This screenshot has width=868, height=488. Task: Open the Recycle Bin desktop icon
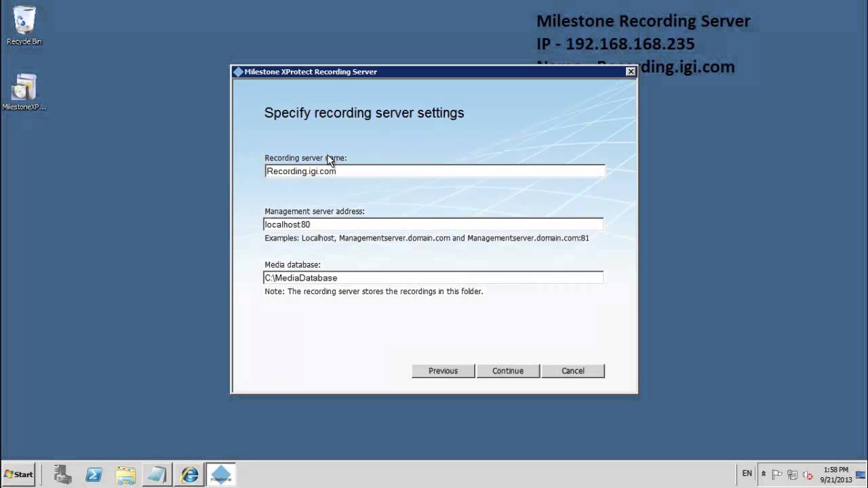[24, 26]
